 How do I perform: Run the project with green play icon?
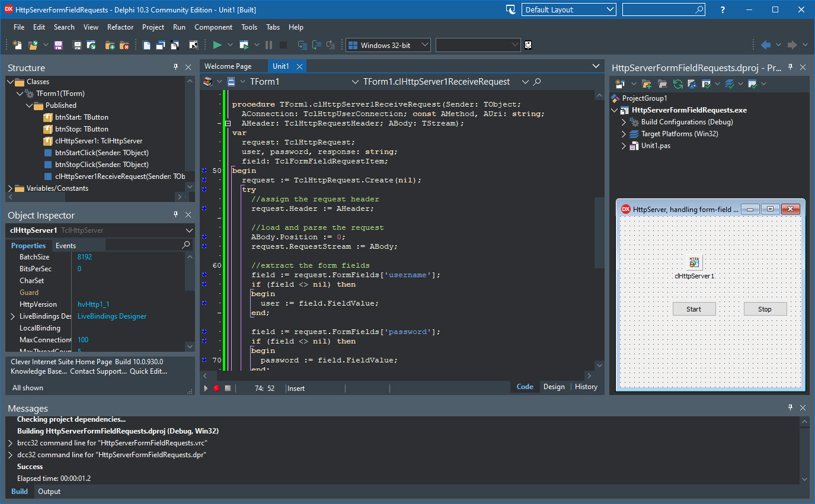coord(218,45)
